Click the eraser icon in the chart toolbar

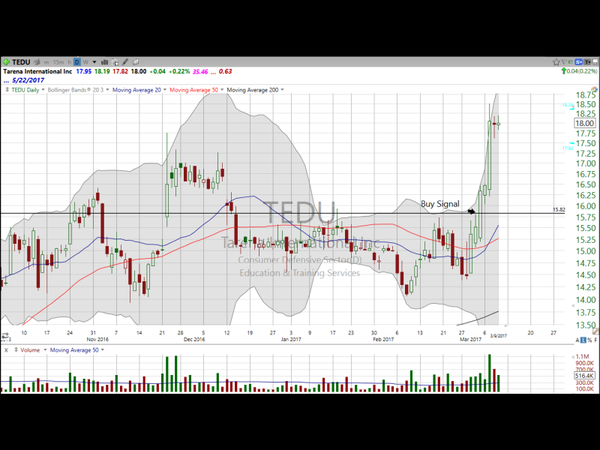pos(135,62)
